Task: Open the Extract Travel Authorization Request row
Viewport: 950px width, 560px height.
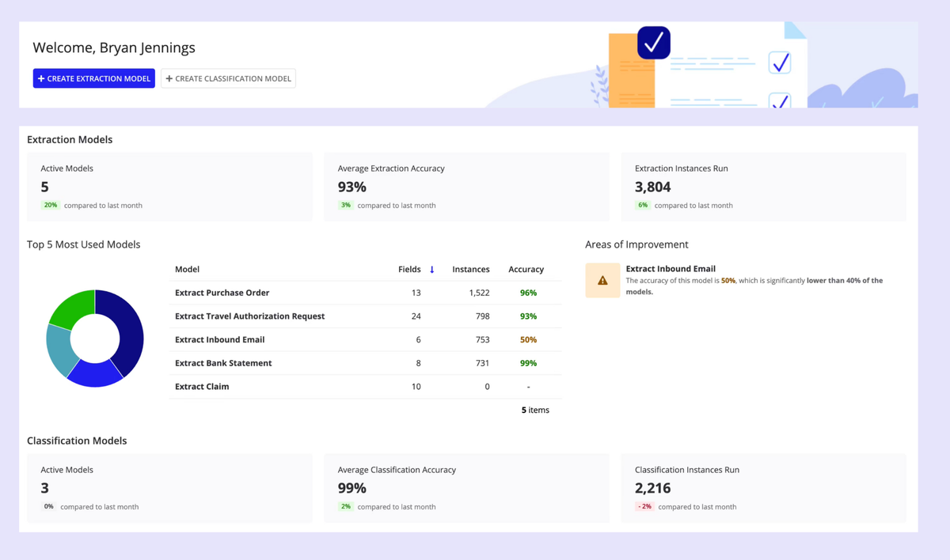Action: [249, 316]
